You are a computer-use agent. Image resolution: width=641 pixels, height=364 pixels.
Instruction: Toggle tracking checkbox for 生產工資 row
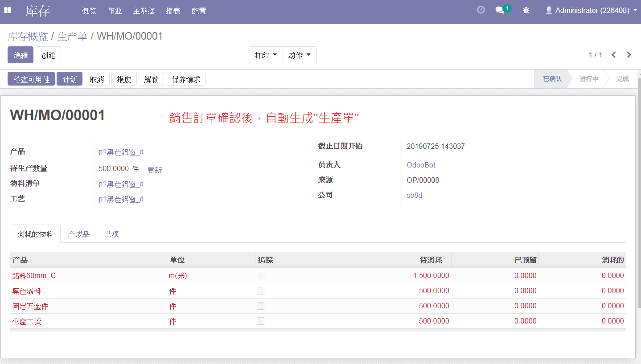coord(260,321)
